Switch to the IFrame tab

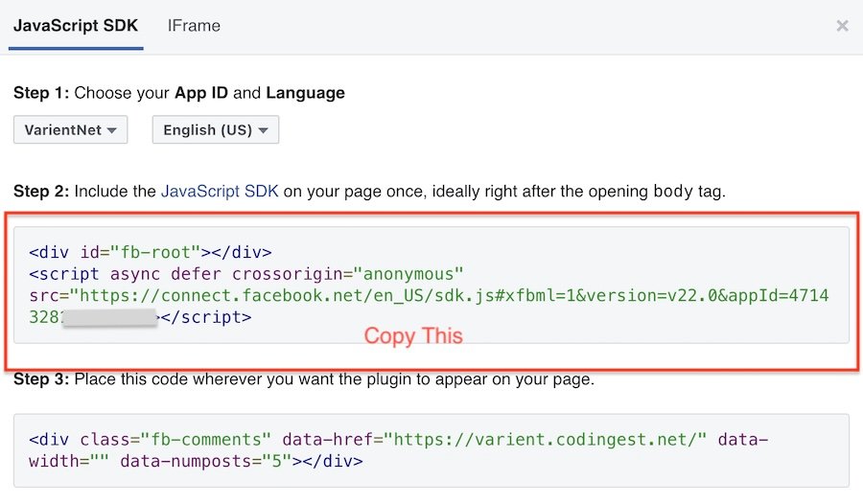coord(193,26)
